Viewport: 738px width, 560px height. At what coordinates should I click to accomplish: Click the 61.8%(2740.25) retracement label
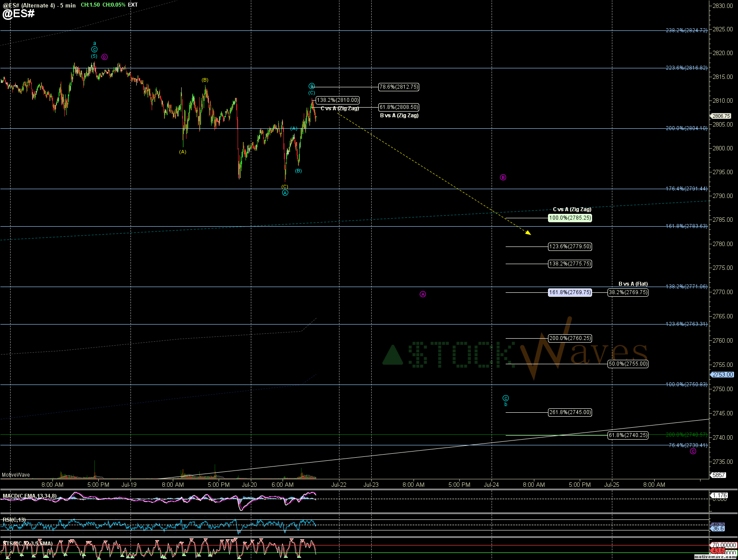coord(628,435)
